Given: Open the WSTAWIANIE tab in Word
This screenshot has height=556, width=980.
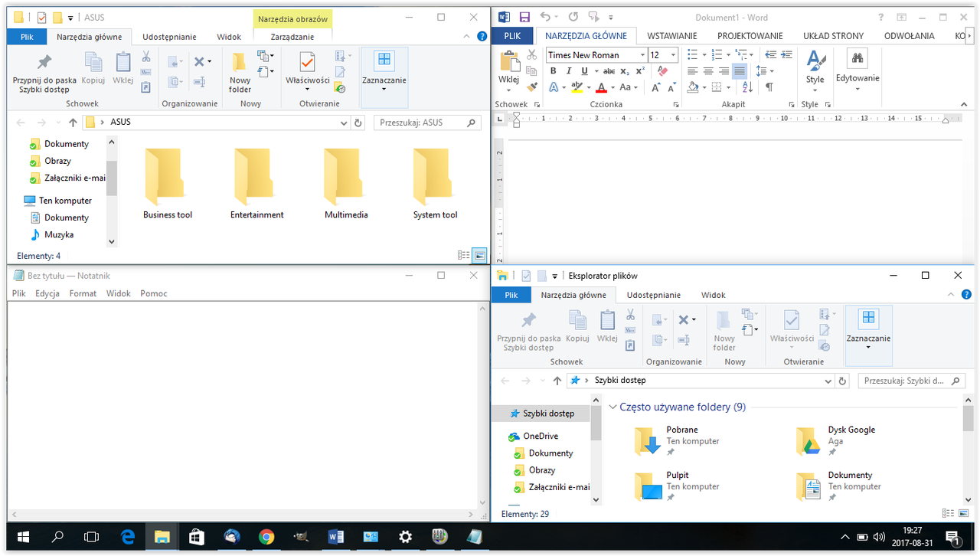Looking at the screenshot, I should coord(672,36).
